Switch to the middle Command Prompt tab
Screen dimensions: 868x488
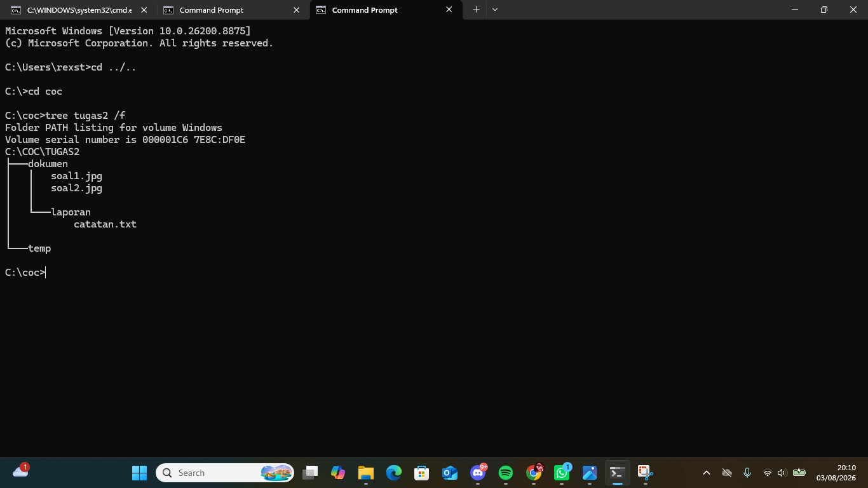[x=233, y=10]
